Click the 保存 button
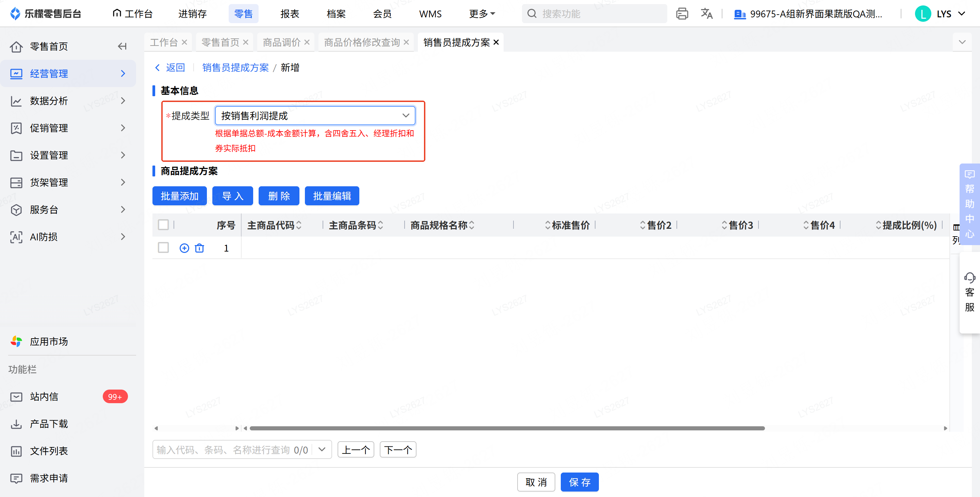Image resolution: width=980 pixels, height=497 pixels. click(x=580, y=482)
